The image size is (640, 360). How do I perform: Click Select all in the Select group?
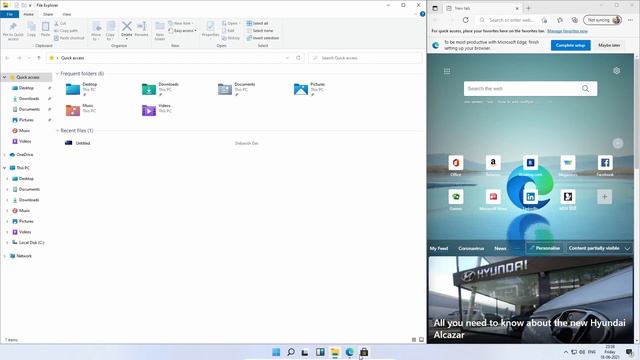258,23
